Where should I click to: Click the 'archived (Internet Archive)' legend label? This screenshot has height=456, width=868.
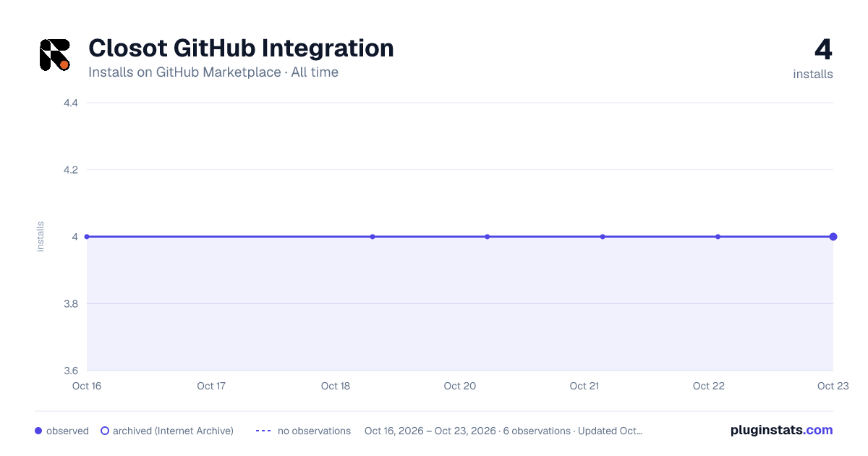coord(173,431)
